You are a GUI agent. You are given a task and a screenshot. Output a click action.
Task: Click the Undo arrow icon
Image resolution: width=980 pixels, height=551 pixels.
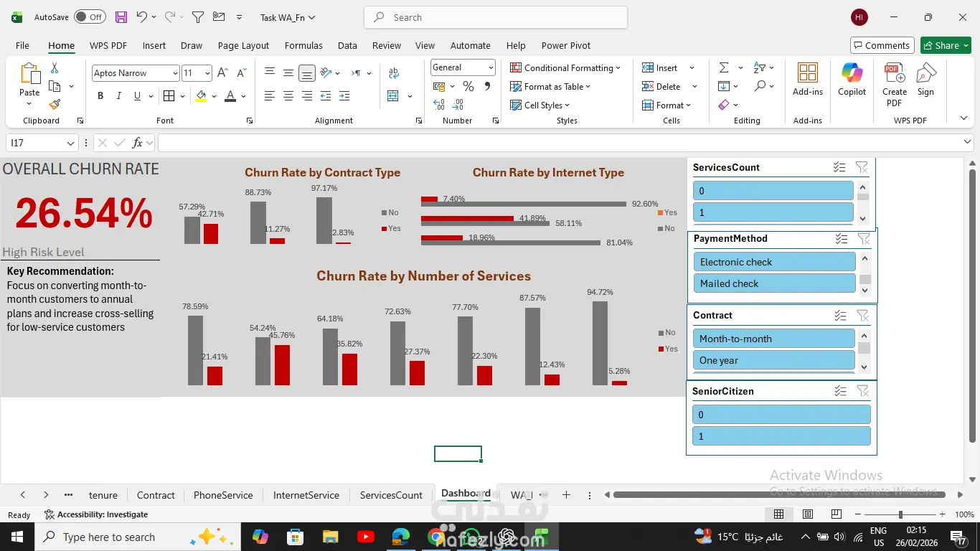pyautogui.click(x=141, y=17)
